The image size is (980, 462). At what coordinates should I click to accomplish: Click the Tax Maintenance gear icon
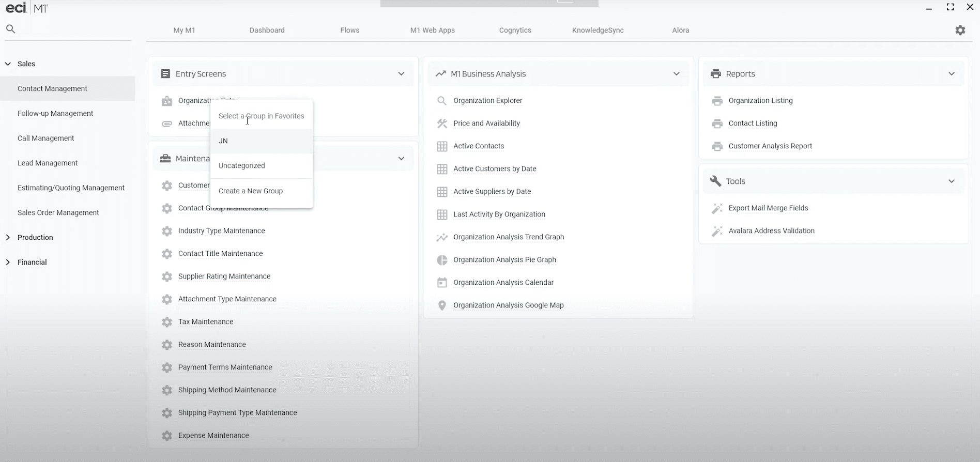tap(167, 322)
